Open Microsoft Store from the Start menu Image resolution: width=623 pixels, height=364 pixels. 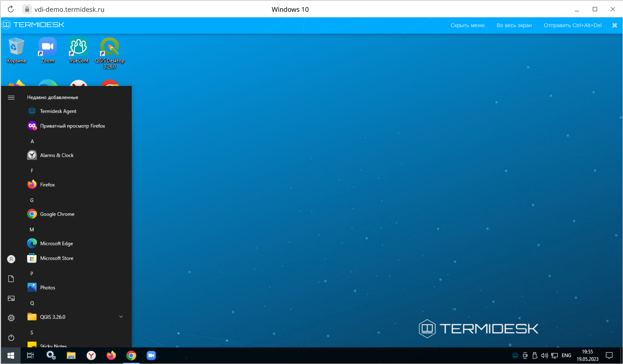57,258
